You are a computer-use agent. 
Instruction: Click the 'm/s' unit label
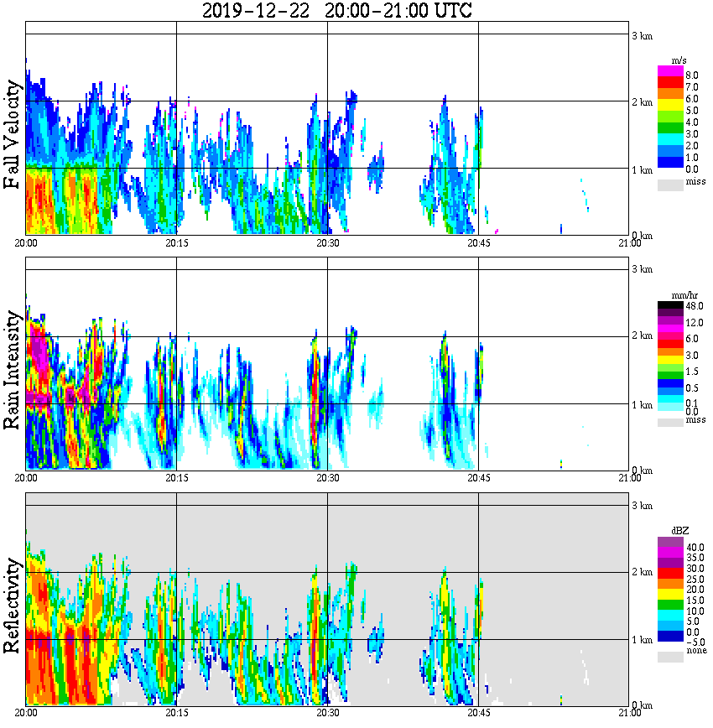click(679, 61)
